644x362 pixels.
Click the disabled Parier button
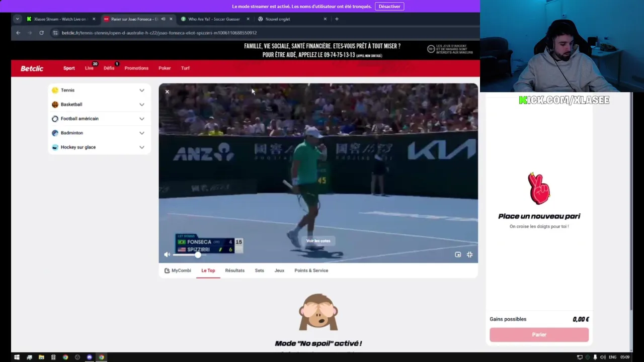[539, 335]
